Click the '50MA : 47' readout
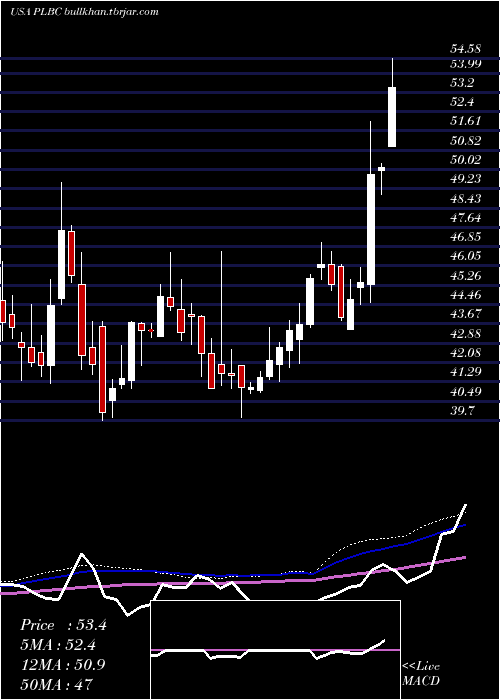 point(57,684)
